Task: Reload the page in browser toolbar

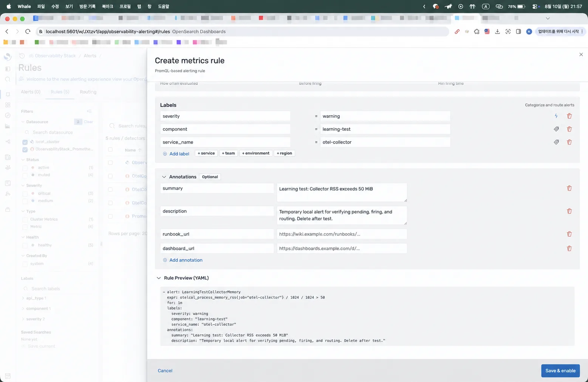Action: pos(28,31)
